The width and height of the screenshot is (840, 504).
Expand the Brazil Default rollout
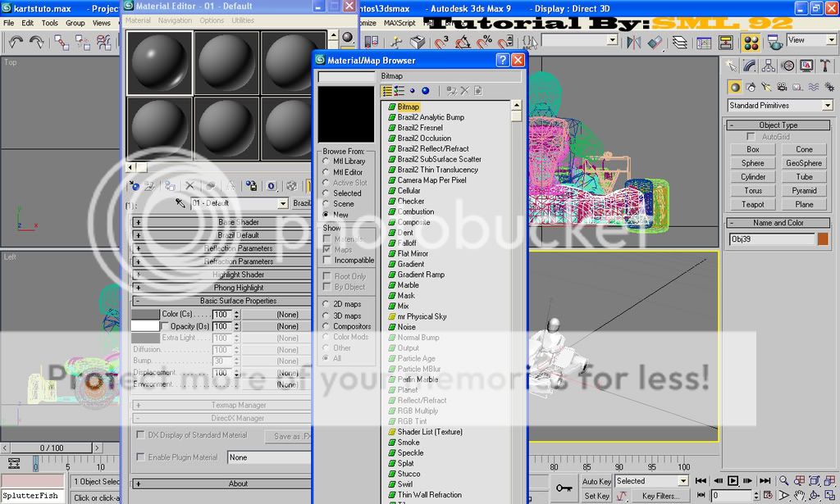tap(221, 235)
